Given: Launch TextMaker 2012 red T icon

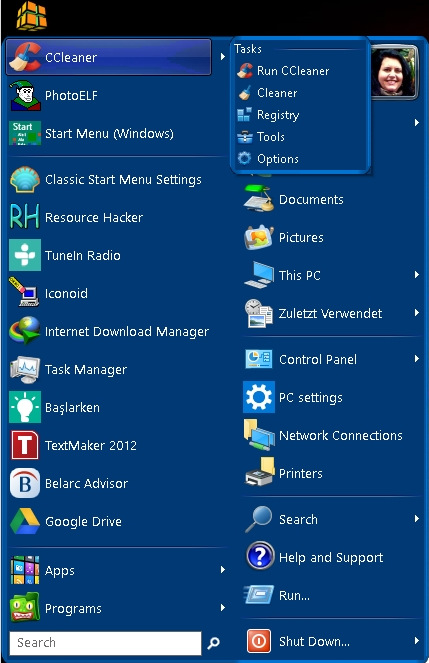Looking at the screenshot, I should coord(25,445).
